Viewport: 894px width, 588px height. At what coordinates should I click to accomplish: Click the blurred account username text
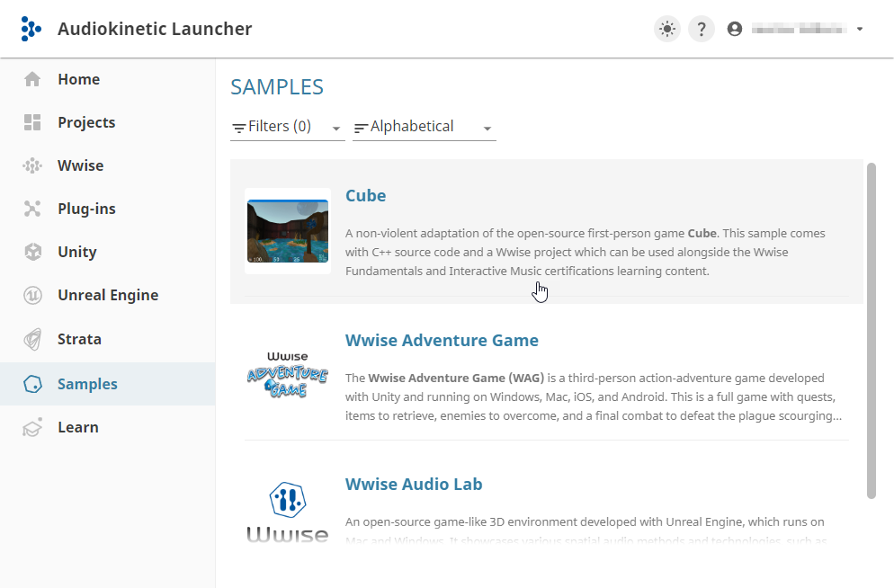(x=799, y=29)
